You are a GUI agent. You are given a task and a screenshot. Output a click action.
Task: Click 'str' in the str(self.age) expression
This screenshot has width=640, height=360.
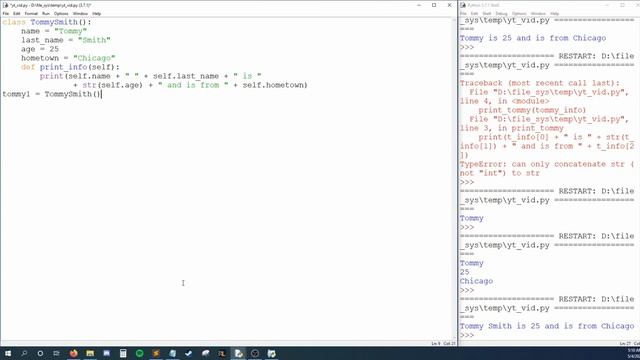[x=89, y=85]
